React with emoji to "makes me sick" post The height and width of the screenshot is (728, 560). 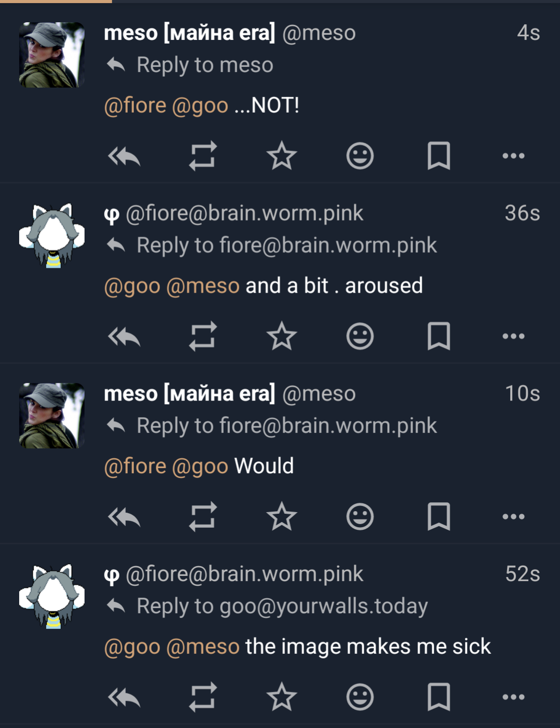pyautogui.click(x=360, y=697)
